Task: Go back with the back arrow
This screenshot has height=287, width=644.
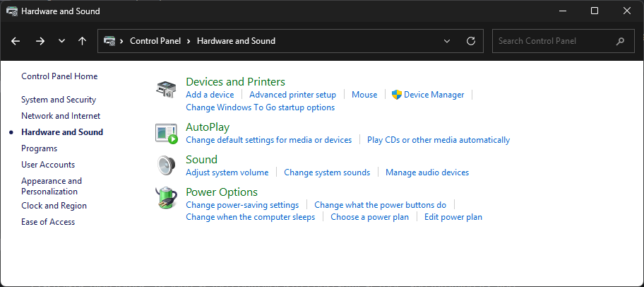Action: (16, 41)
